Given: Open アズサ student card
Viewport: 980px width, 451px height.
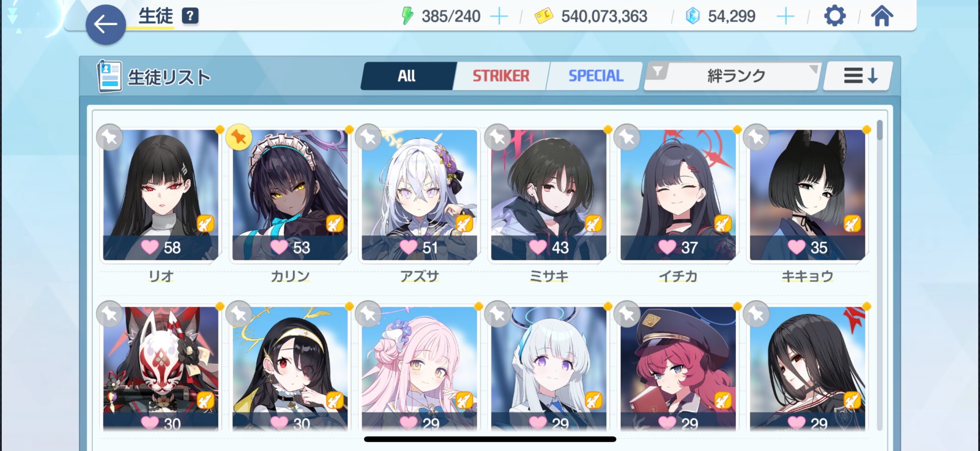Looking at the screenshot, I should pyautogui.click(x=419, y=195).
